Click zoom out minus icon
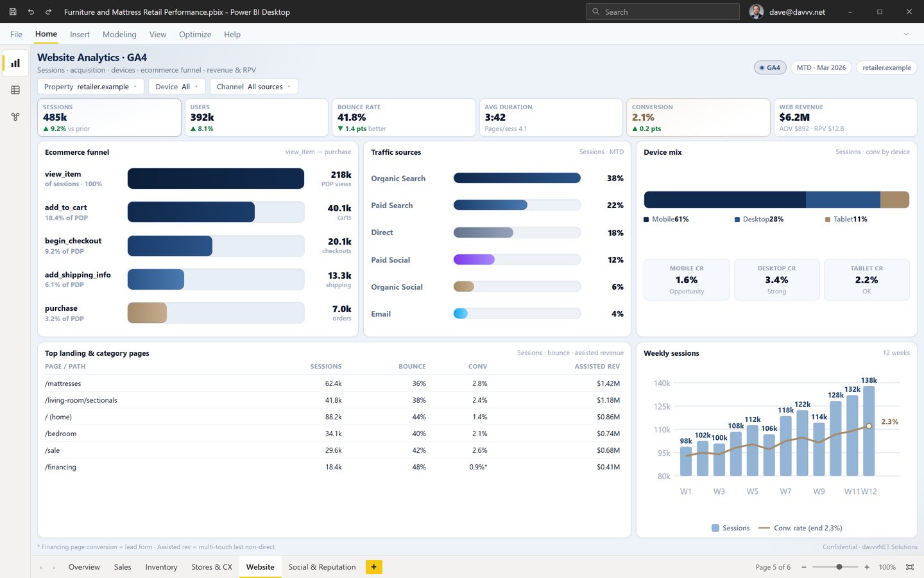This screenshot has width=924, height=578. (x=803, y=567)
